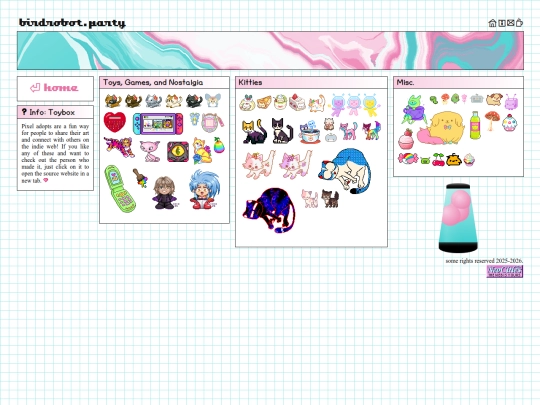
Task: Open the NeoCities badge link
Action: [x=505, y=271]
